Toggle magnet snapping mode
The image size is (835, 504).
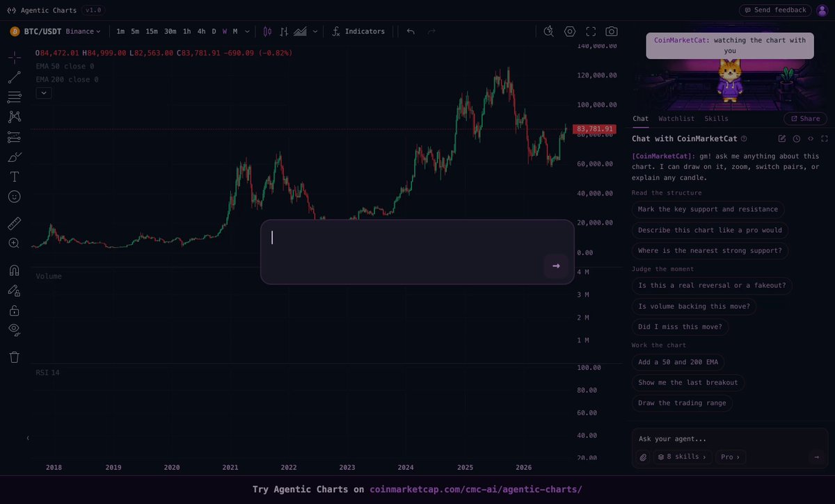[14, 270]
